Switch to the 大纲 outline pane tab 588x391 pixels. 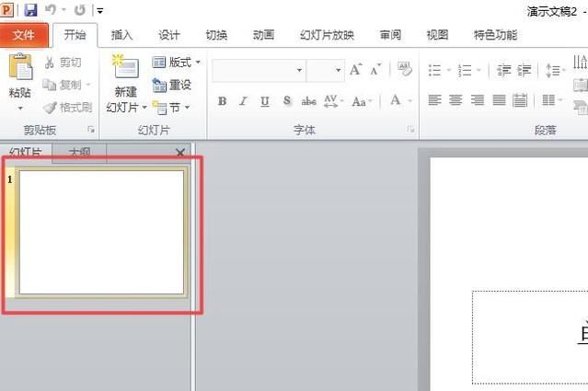point(79,152)
